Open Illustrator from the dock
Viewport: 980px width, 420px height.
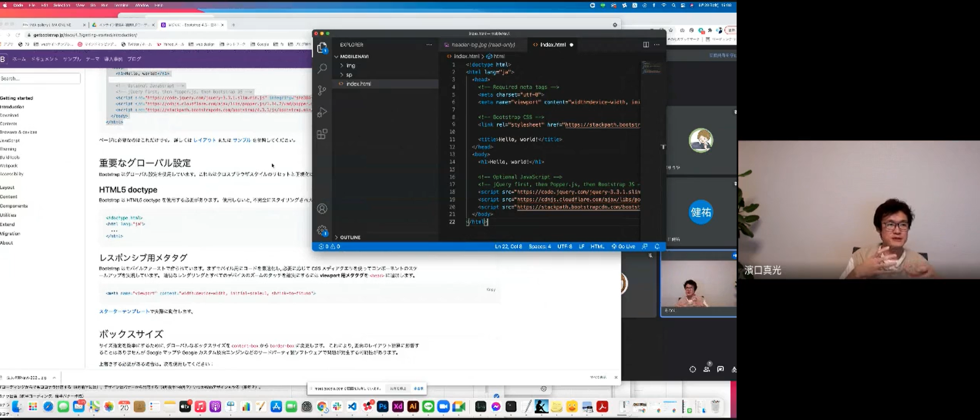413,407
